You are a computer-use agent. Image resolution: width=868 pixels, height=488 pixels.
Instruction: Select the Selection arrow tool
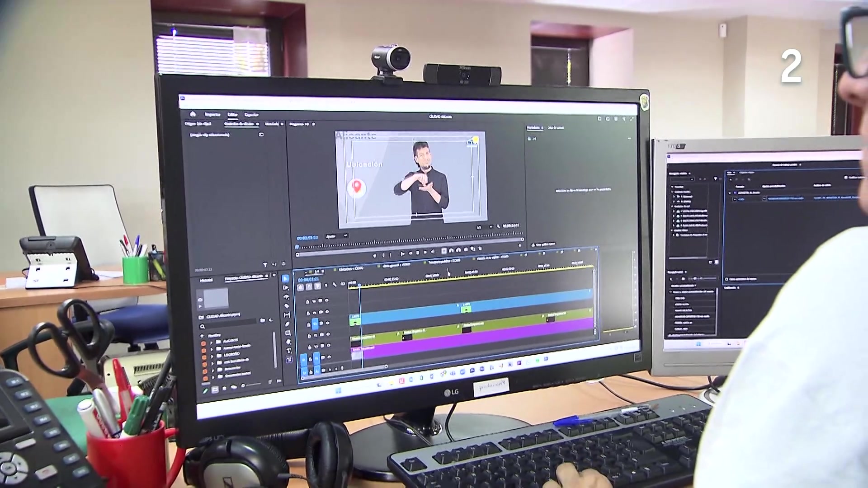coord(285,279)
